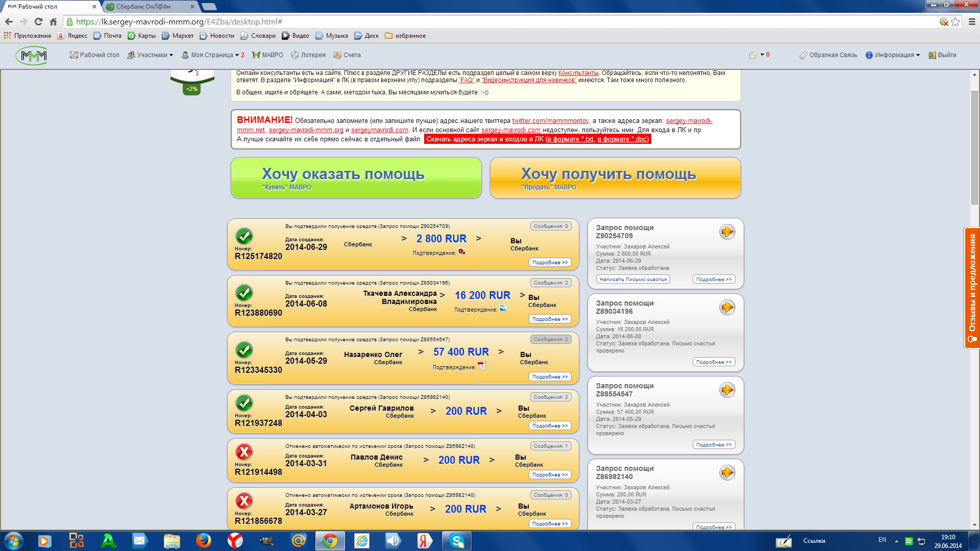View confirmation attachment for order R125174820
The image size is (980, 551).
click(462, 252)
